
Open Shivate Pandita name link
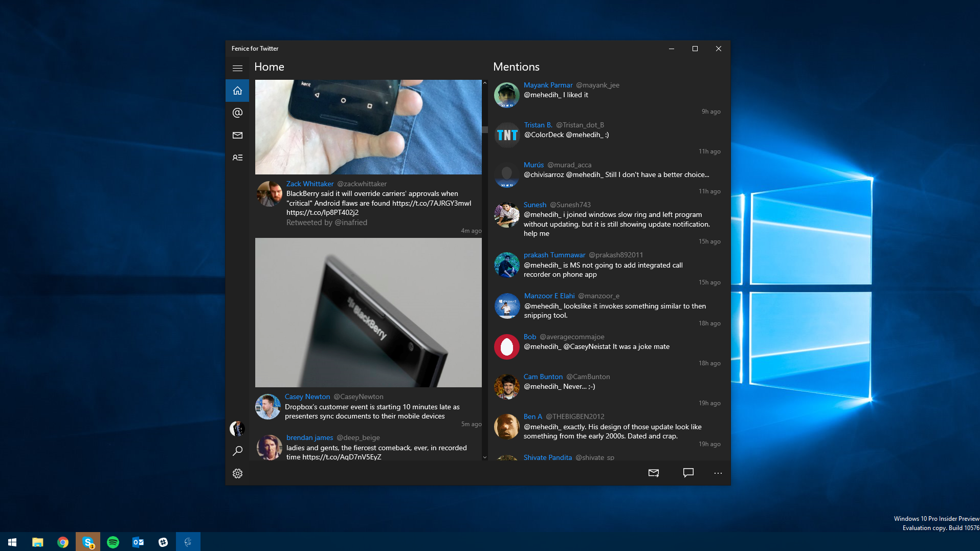click(548, 457)
